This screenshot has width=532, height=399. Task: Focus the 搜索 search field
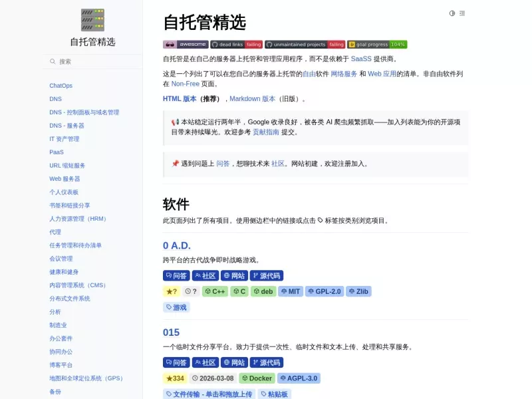click(x=92, y=61)
